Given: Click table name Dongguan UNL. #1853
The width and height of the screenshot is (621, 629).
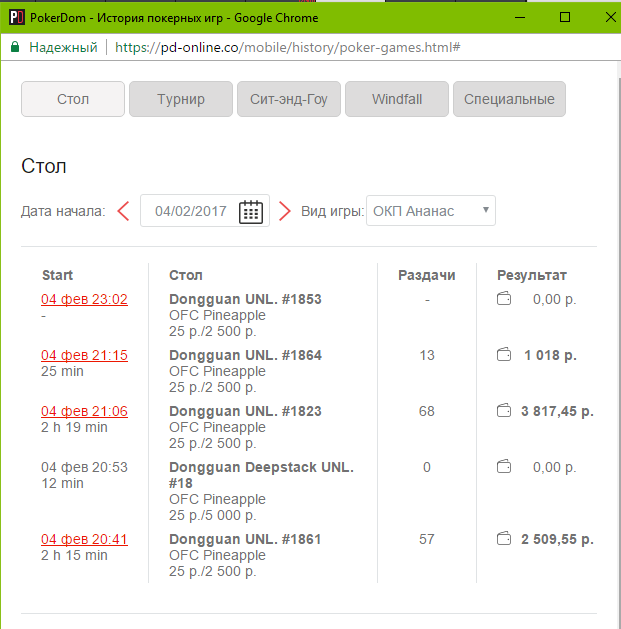Looking at the screenshot, I should [245, 299].
